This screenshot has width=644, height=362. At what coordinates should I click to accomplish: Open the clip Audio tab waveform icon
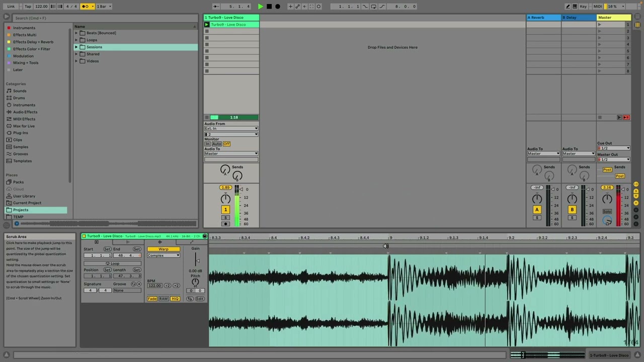160,242
